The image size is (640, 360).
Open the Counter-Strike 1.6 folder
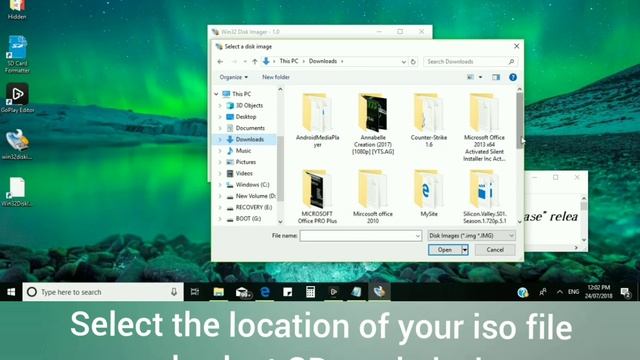429,120
